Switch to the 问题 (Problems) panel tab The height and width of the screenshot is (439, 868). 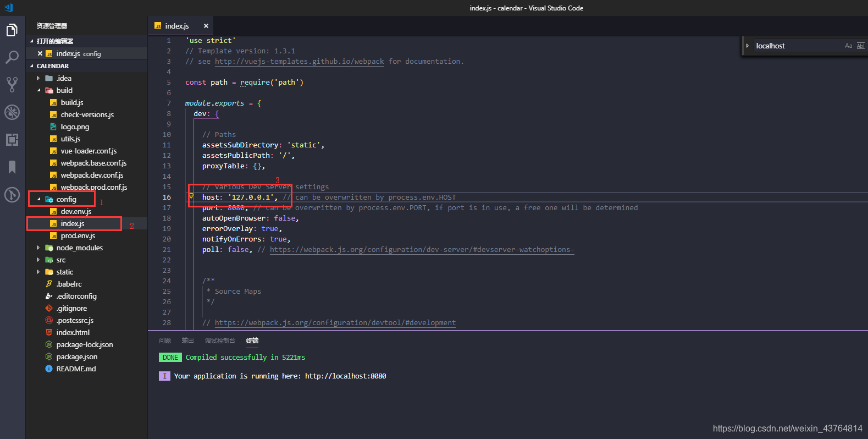tap(165, 341)
